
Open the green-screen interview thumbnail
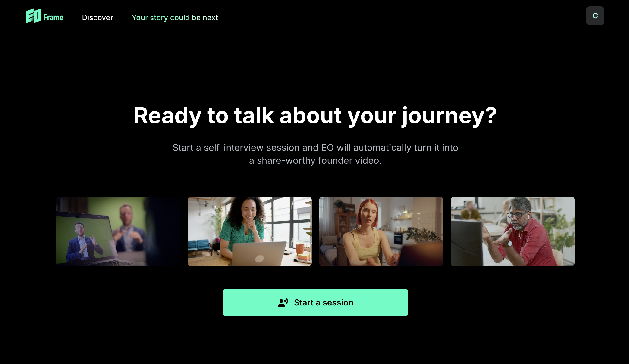[118, 231]
